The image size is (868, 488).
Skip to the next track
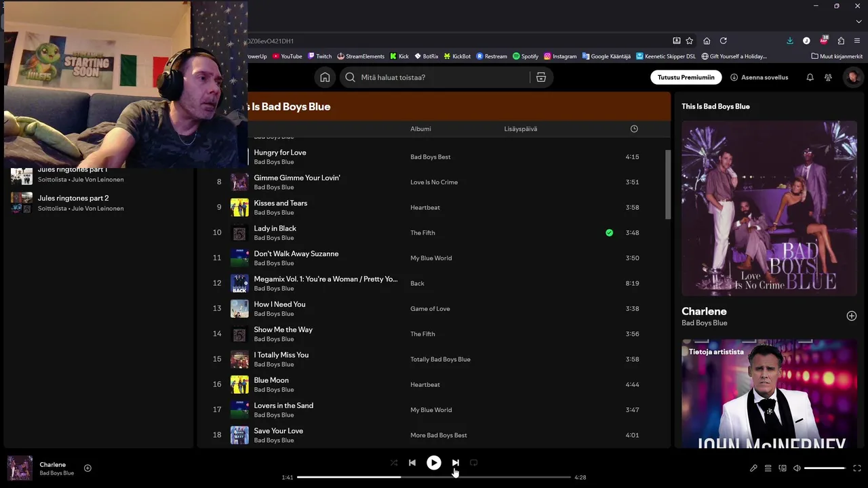pyautogui.click(x=456, y=463)
